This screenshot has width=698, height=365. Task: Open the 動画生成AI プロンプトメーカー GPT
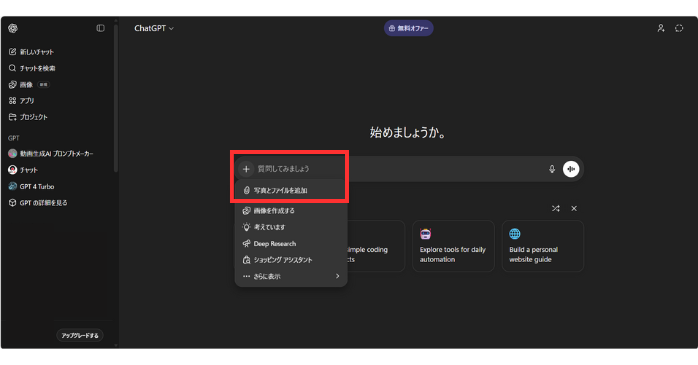pos(51,154)
